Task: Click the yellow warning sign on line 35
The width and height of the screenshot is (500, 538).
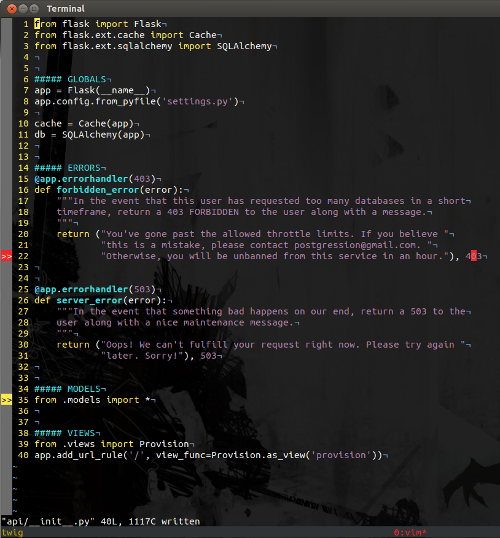Action: [x=7, y=400]
